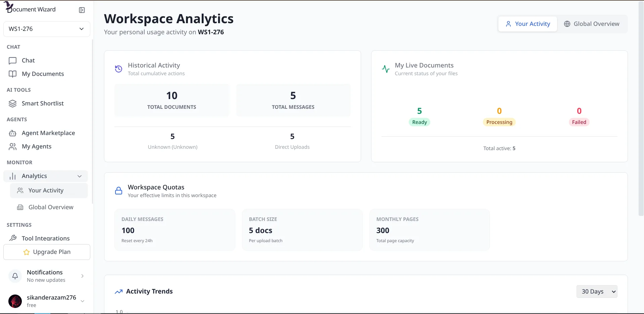Open Notifications panel
644x314 pixels.
coord(47,276)
